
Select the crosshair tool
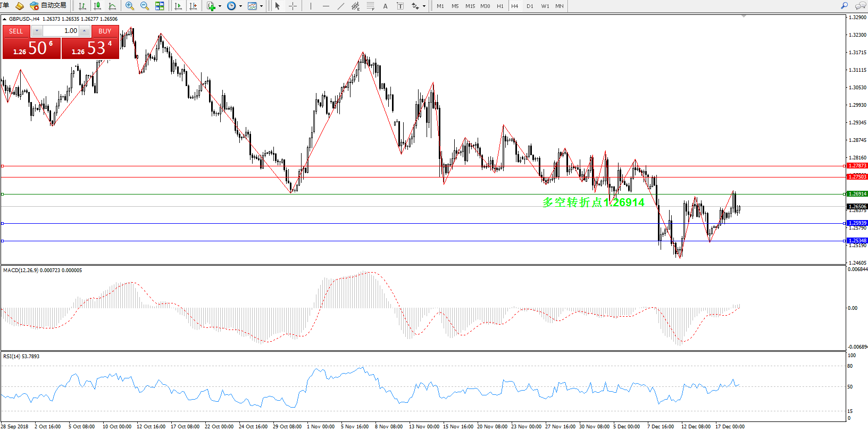point(293,6)
